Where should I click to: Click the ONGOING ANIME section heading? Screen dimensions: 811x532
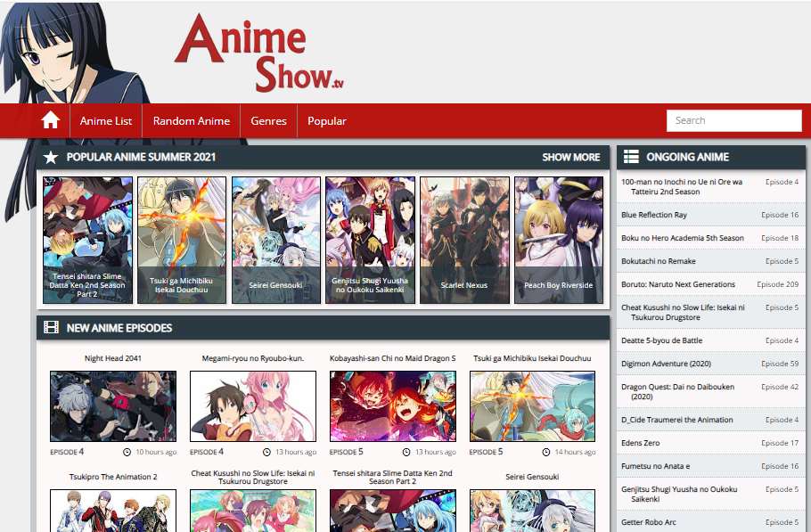(x=687, y=157)
